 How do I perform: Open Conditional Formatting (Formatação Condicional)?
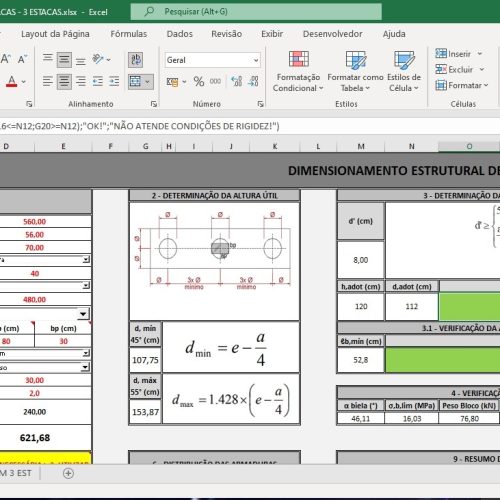pyautogui.click(x=298, y=71)
